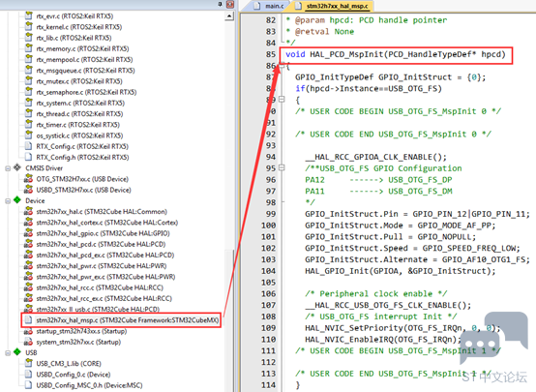The image size is (536, 392).
Task: Click the GPIO_InitStruct.Speed assignment line
Action: pos(412,248)
